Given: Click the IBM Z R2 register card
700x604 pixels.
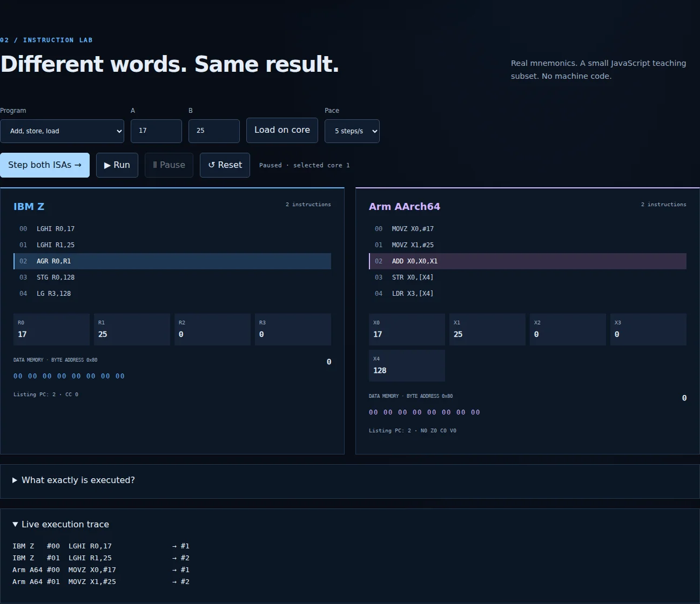Looking at the screenshot, I should (x=212, y=329).
